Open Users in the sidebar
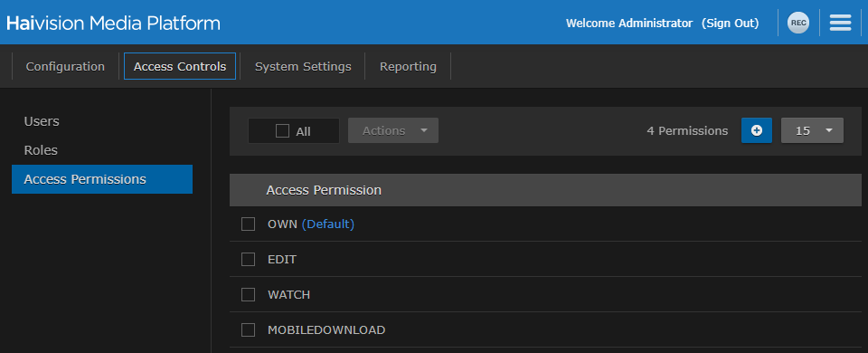868x353 pixels. click(42, 121)
